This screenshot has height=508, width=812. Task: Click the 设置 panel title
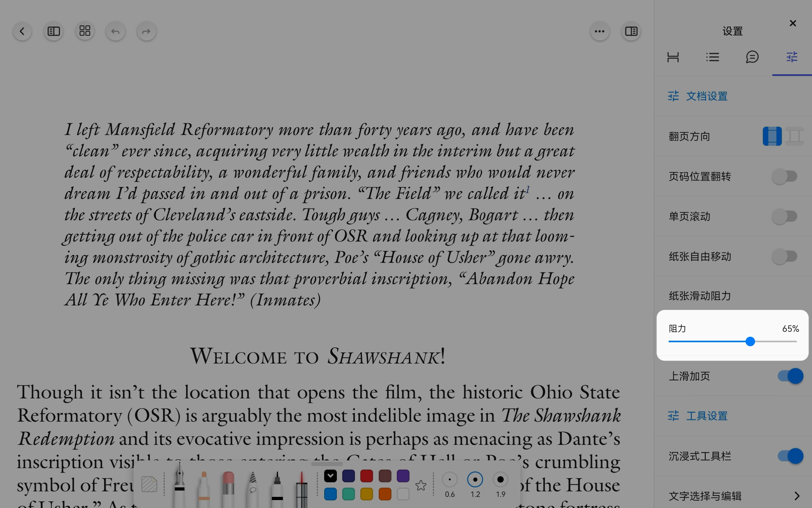tap(732, 31)
